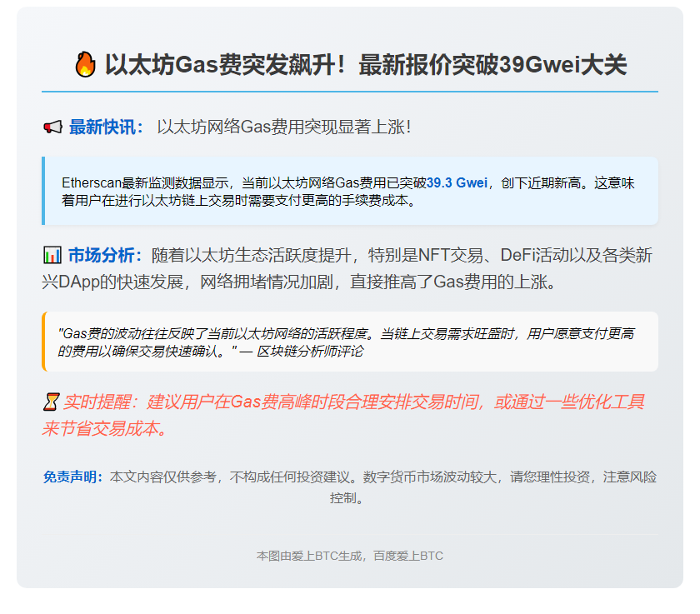700x614 pixels.
Task: Click the phrase 网络拥堵情况加剧
Action: [267, 282]
